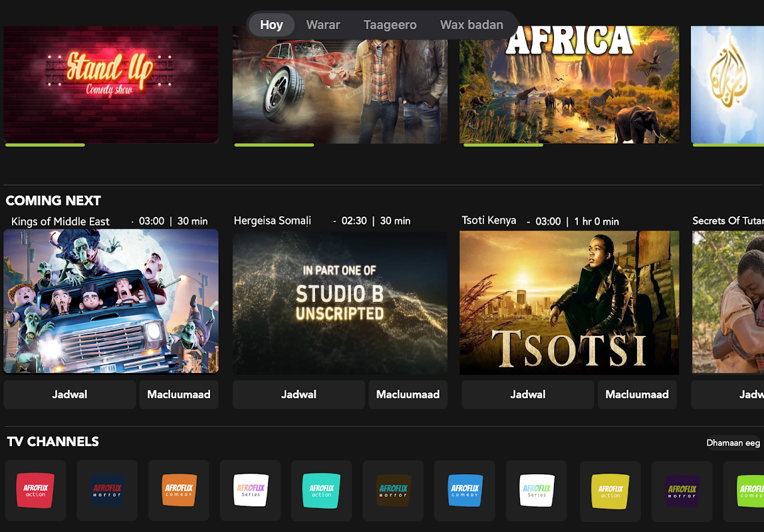This screenshot has width=764, height=532.
Task: Open the blue Afroflix Comedy channel
Action: [464, 490]
